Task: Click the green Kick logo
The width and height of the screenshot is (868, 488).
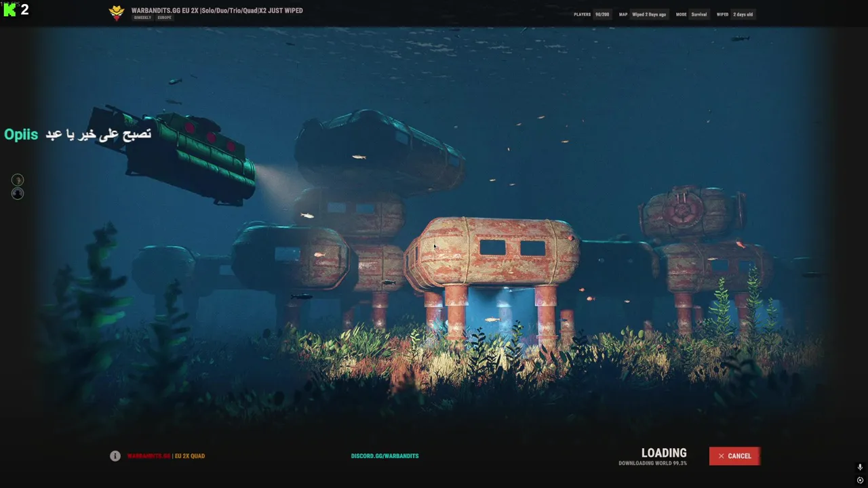Action: click(x=9, y=9)
